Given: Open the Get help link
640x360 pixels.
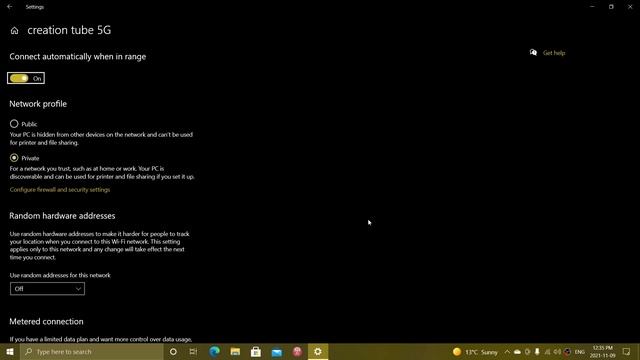Looking at the screenshot, I should coord(554,53).
